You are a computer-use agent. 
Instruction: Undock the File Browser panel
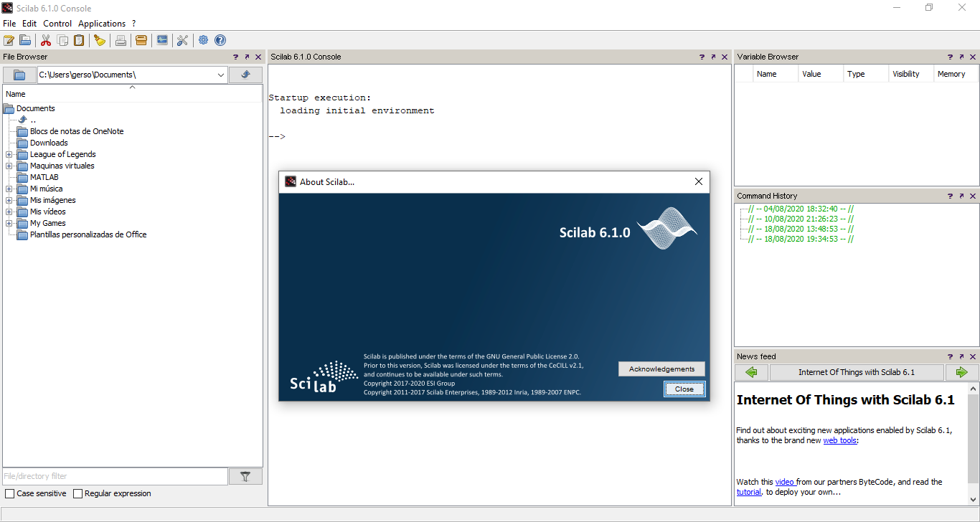tap(247, 57)
